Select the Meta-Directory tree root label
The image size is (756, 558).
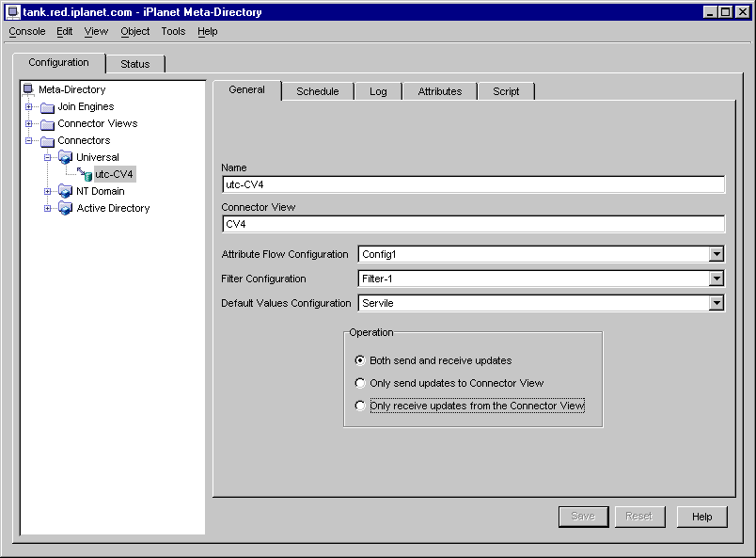[71, 89]
